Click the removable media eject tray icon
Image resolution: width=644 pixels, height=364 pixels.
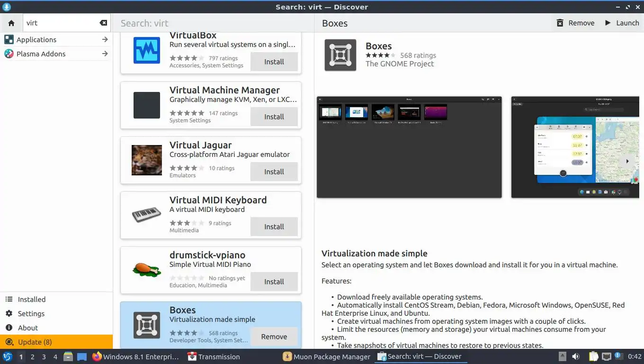[x=562, y=356]
